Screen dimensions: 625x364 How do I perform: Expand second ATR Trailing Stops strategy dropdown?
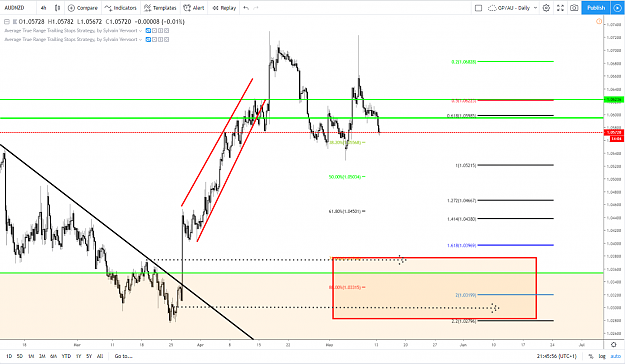(140, 39)
